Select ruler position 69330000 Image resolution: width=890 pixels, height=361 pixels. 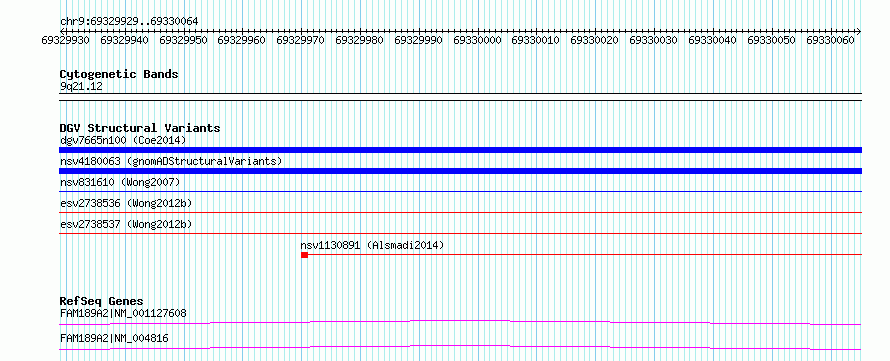477,40
